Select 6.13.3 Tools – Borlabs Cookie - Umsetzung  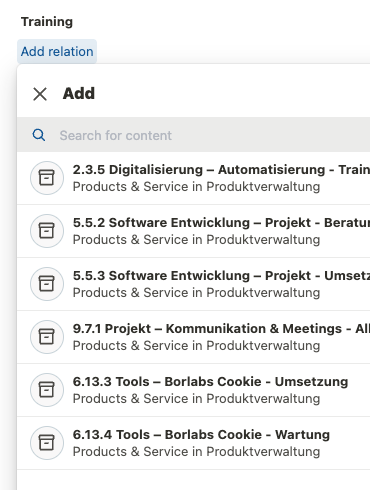[x=193, y=390]
